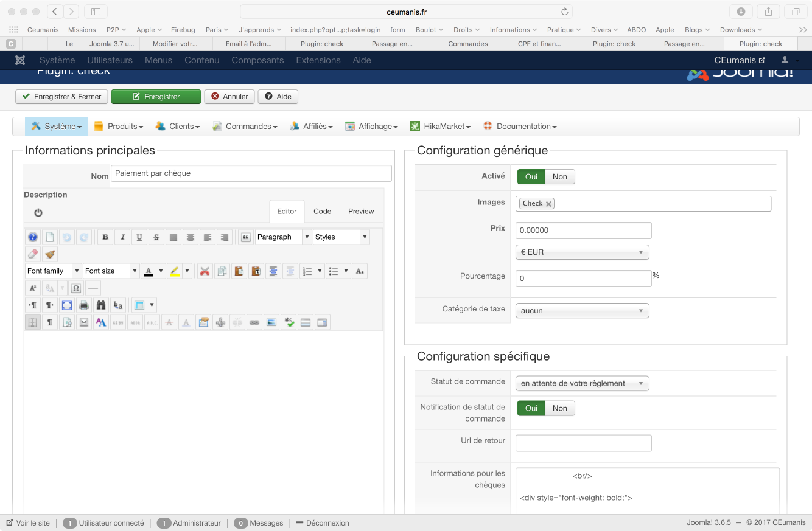Open search with the binoculars icon
The image size is (812, 531).
click(101, 305)
